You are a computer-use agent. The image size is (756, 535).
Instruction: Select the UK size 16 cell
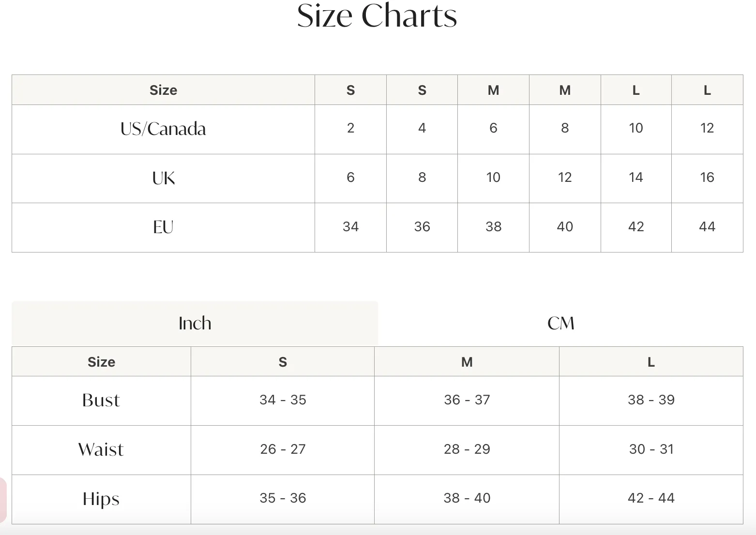707,178
